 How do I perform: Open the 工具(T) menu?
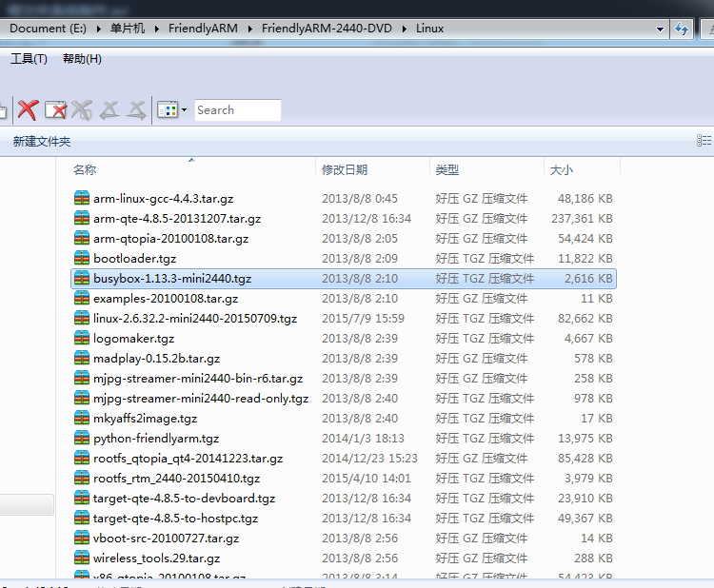pos(29,59)
